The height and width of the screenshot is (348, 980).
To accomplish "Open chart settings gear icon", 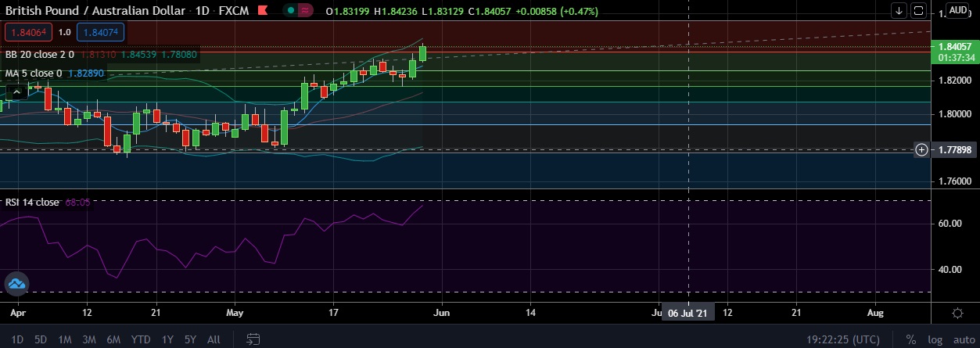I will click(x=957, y=313).
